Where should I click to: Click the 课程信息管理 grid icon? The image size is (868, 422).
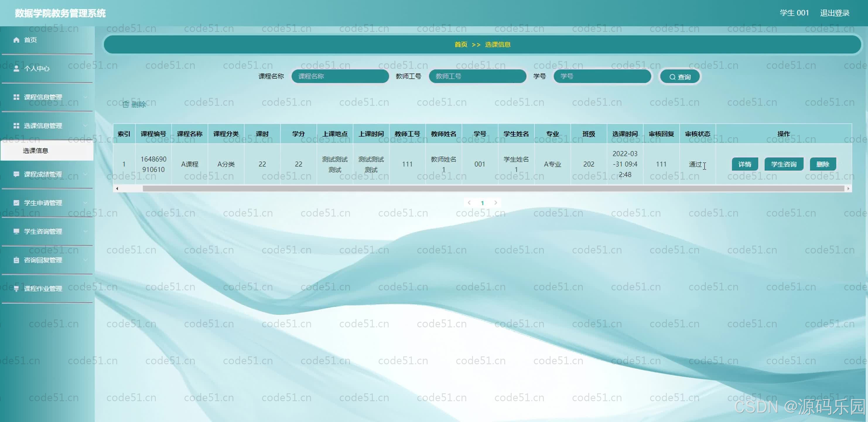tap(16, 97)
